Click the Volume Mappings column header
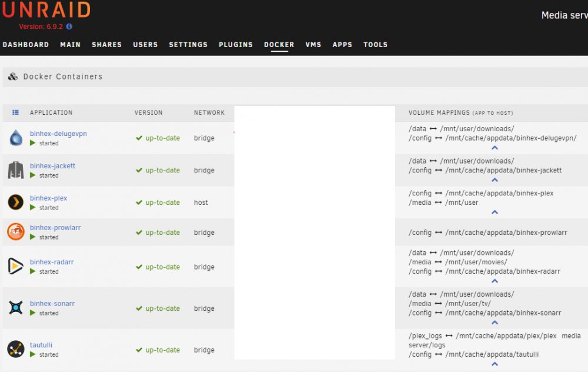Image resolution: width=588 pixels, height=372 pixels. [x=461, y=112]
